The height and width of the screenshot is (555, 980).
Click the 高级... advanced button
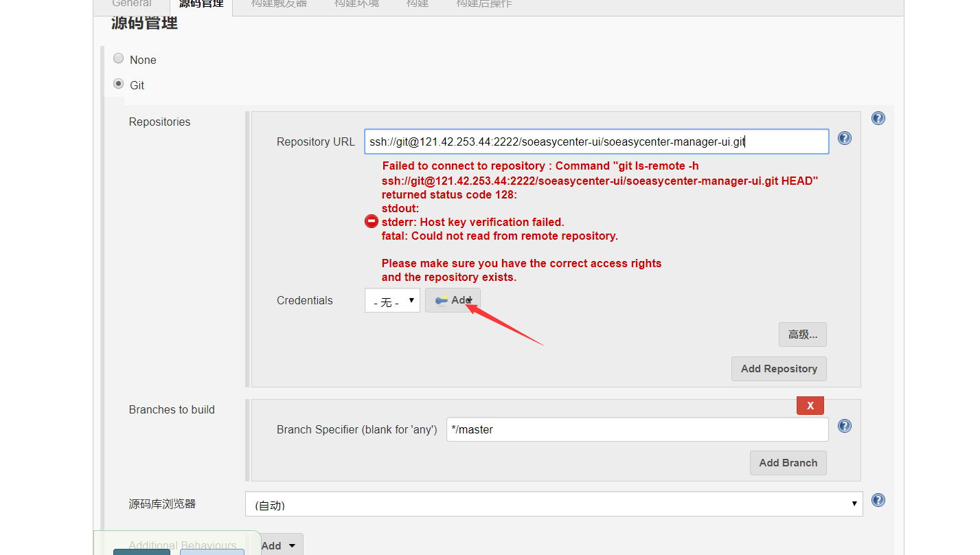tap(803, 335)
